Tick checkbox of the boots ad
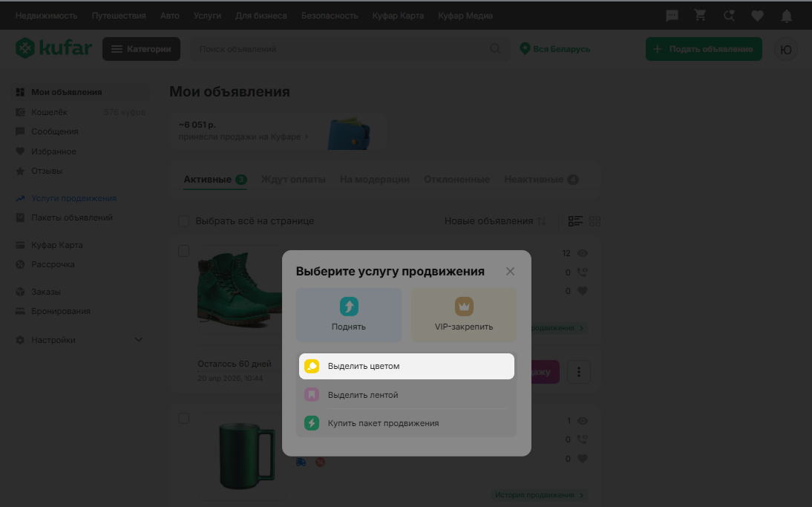The image size is (812, 507). click(x=183, y=251)
